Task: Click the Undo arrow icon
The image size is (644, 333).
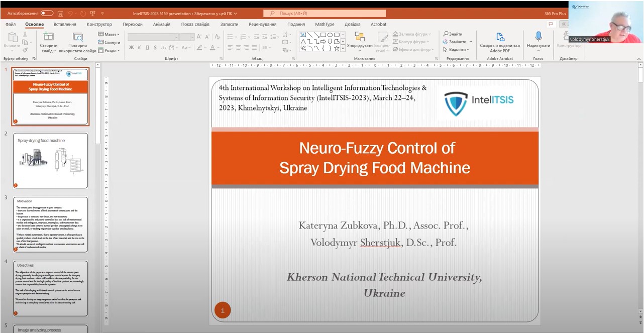Action: [x=71, y=13]
